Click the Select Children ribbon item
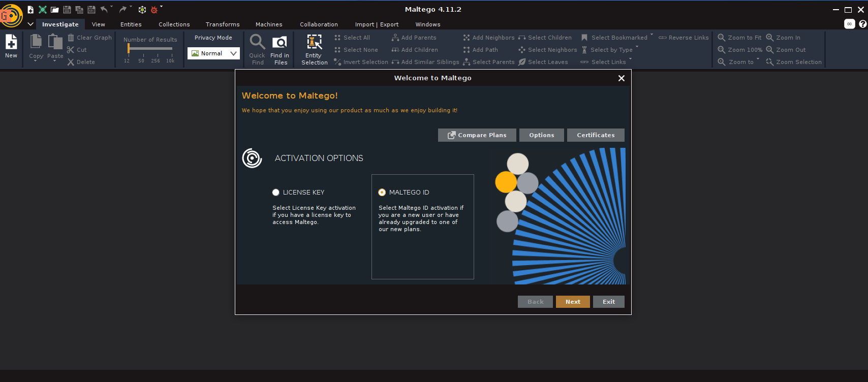This screenshot has width=868, height=382. (x=545, y=38)
